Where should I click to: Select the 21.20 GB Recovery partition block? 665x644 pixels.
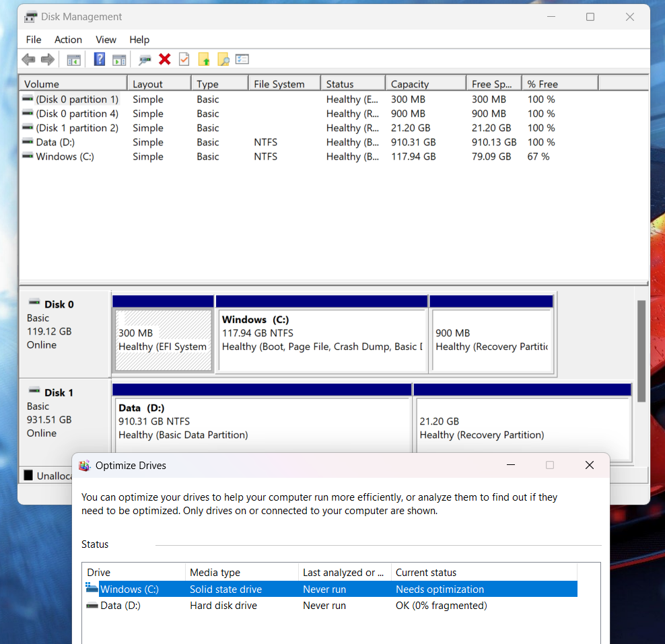coord(522,422)
